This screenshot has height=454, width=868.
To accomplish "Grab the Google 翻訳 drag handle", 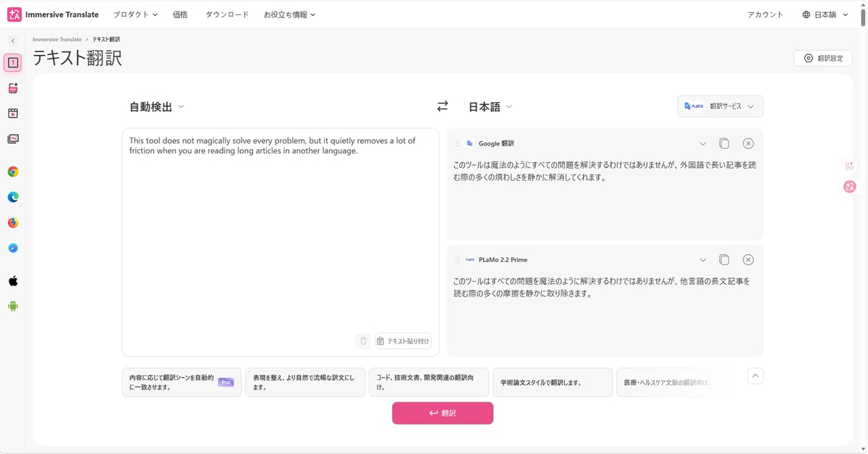I will (x=457, y=143).
